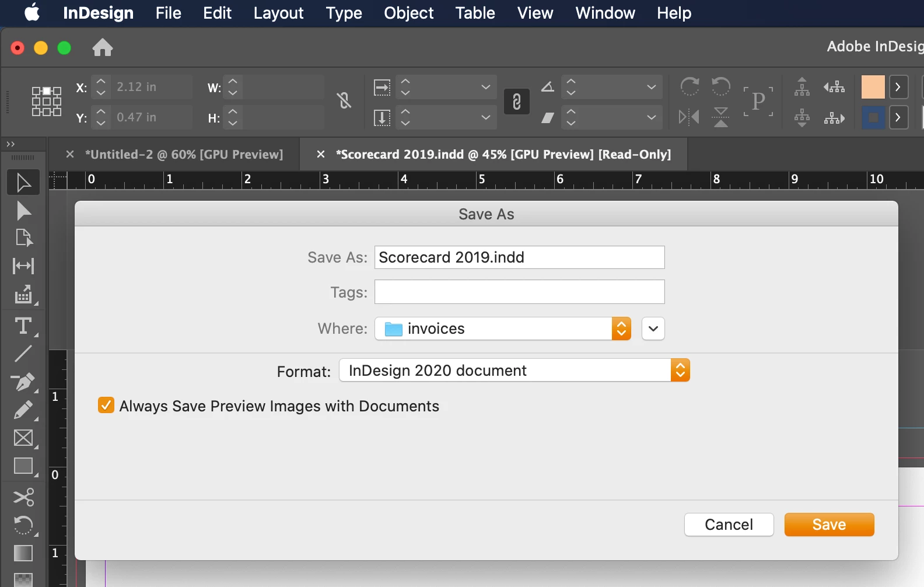Expand the Fill swatch options arrow
The height and width of the screenshot is (587, 924).
point(898,87)
